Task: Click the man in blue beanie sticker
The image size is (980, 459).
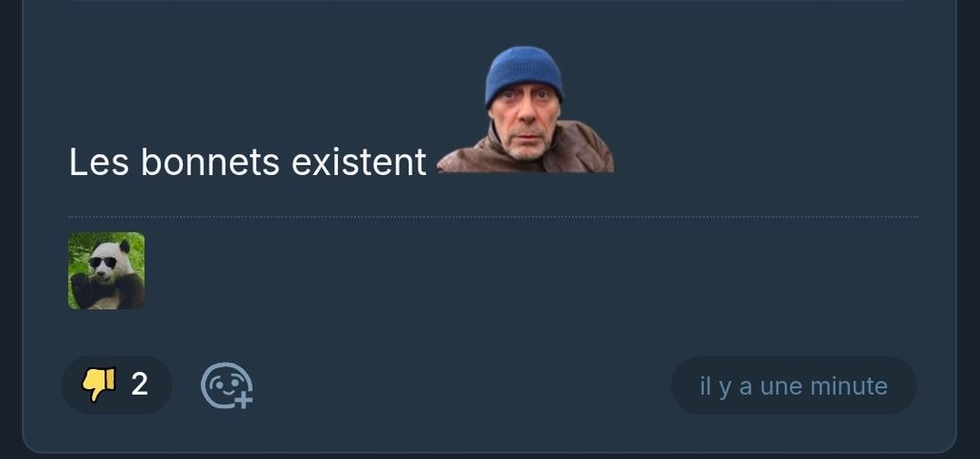Action: pos(524,113)
